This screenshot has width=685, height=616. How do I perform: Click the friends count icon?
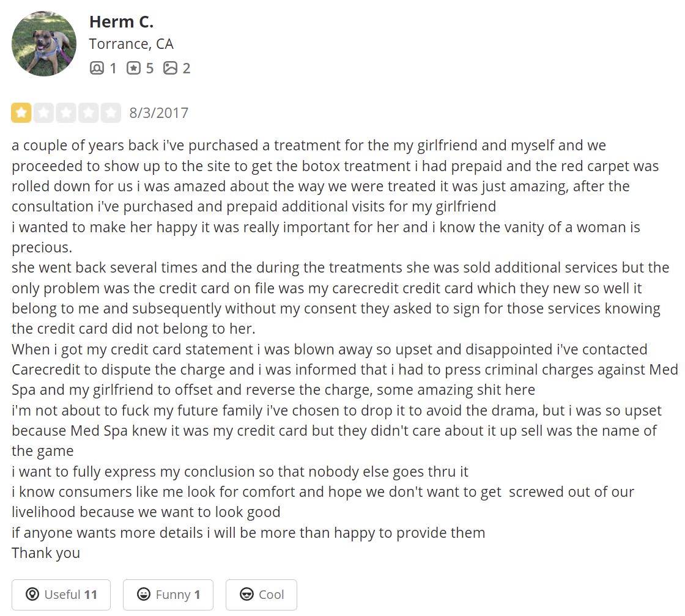(97, 68)
